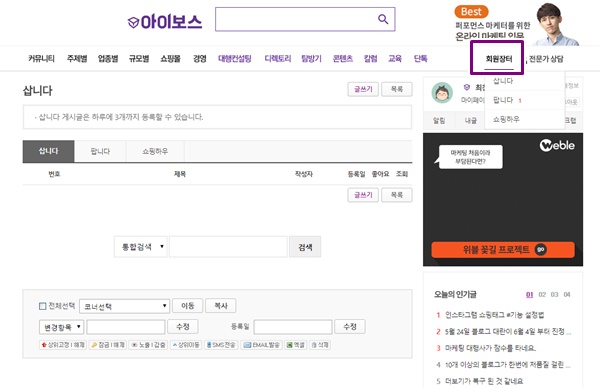Click the 복사 button

click(221, 306)
